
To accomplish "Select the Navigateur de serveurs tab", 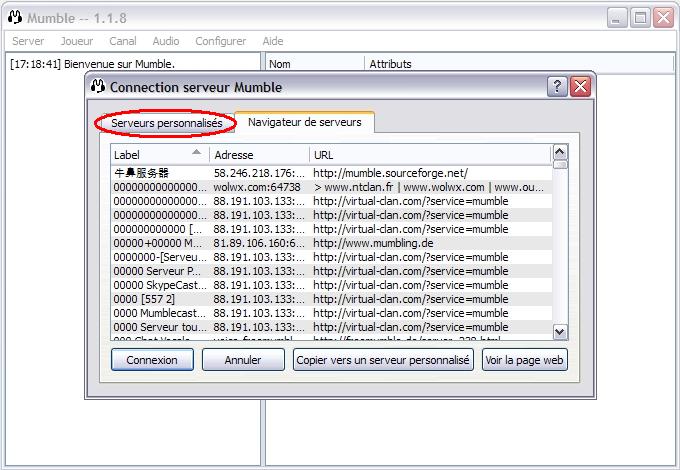I will pyautogui.click(x=304, y=122).
